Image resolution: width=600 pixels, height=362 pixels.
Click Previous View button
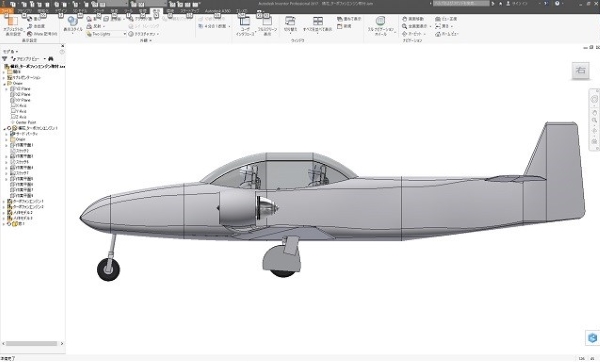pos(442,26)
